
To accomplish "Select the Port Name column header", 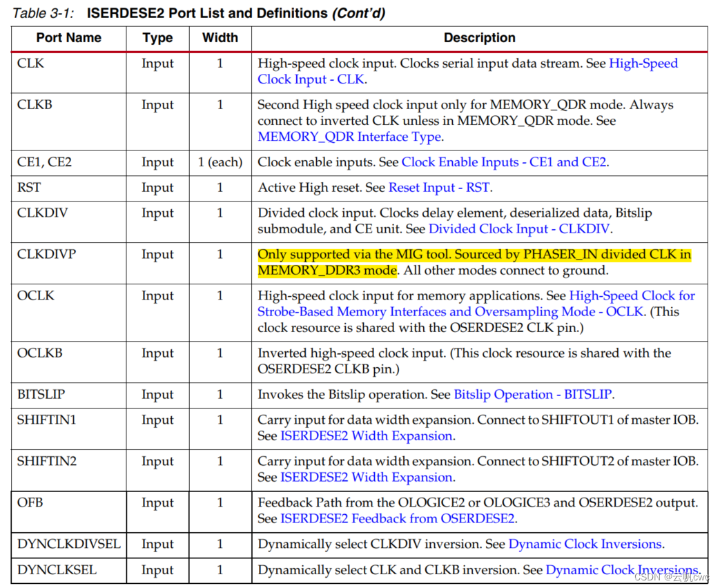I will click(x=69, y=38).
